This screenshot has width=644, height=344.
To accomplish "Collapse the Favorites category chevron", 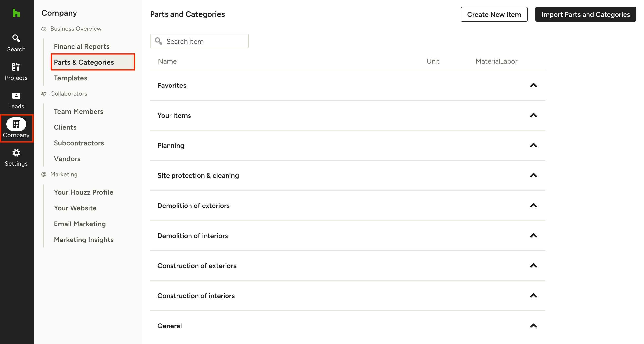I will coord(533,85).
